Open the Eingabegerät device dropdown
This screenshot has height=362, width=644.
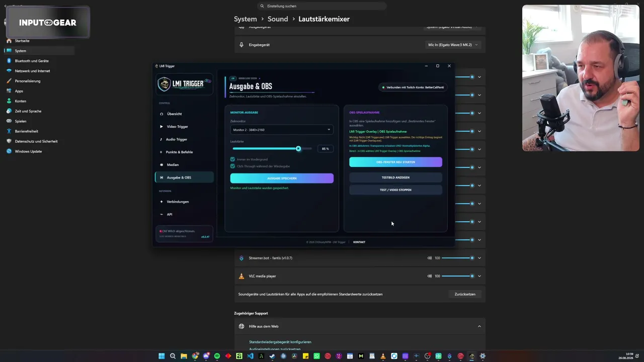(x=453, y=45)
